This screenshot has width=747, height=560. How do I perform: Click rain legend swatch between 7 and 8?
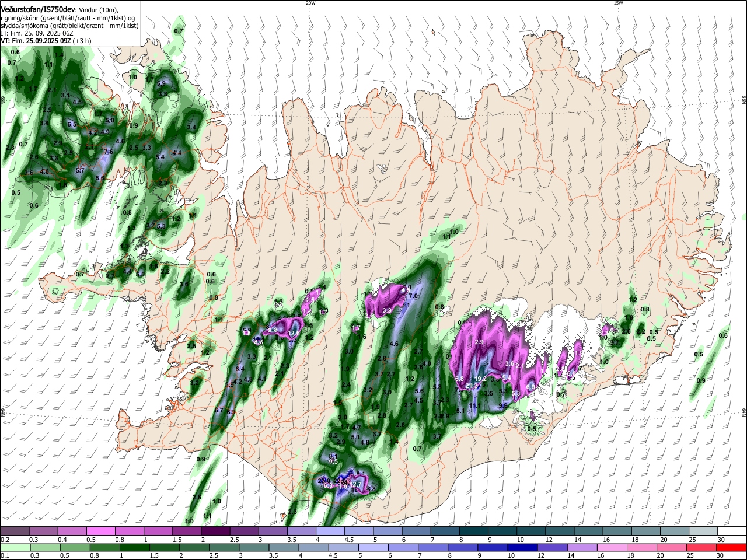click(x=432, y=547)
